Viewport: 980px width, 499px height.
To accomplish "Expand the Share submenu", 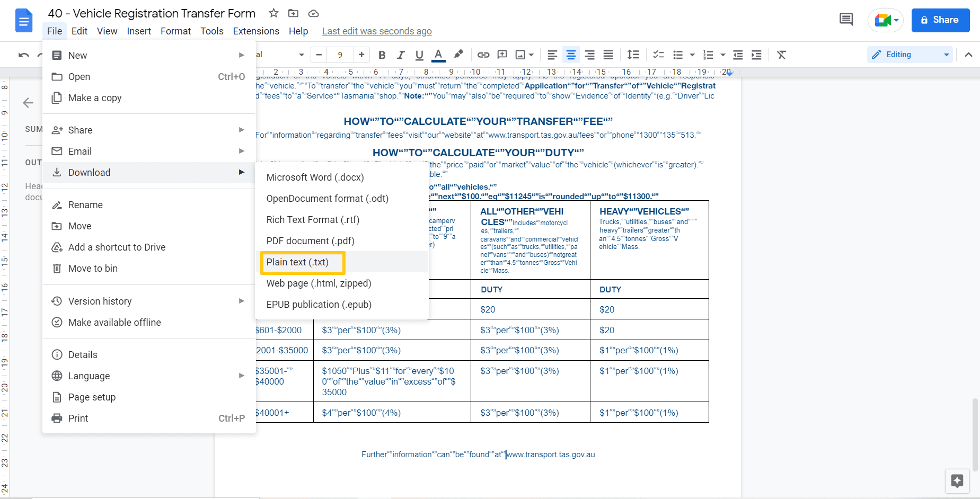I will (x=149, y=130).
